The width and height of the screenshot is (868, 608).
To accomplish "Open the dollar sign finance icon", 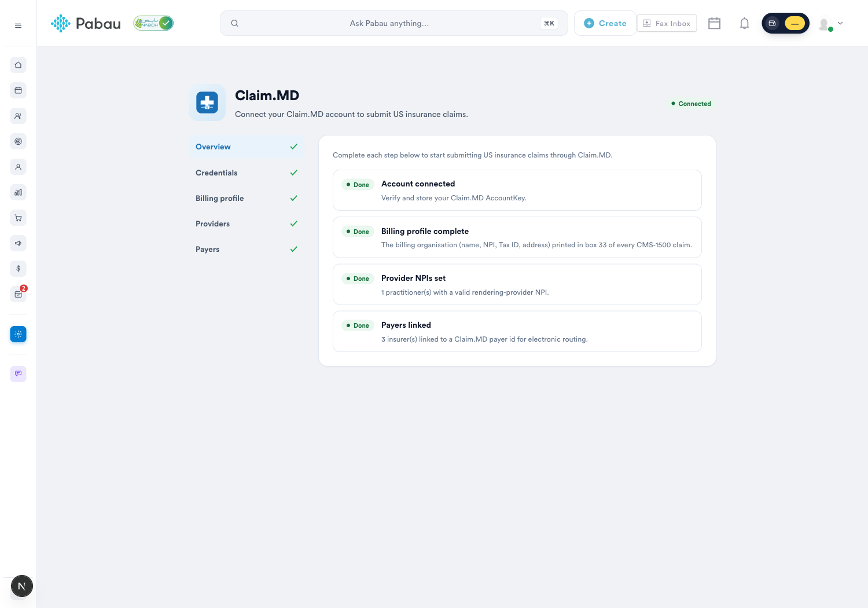I will tap(18, 269).
